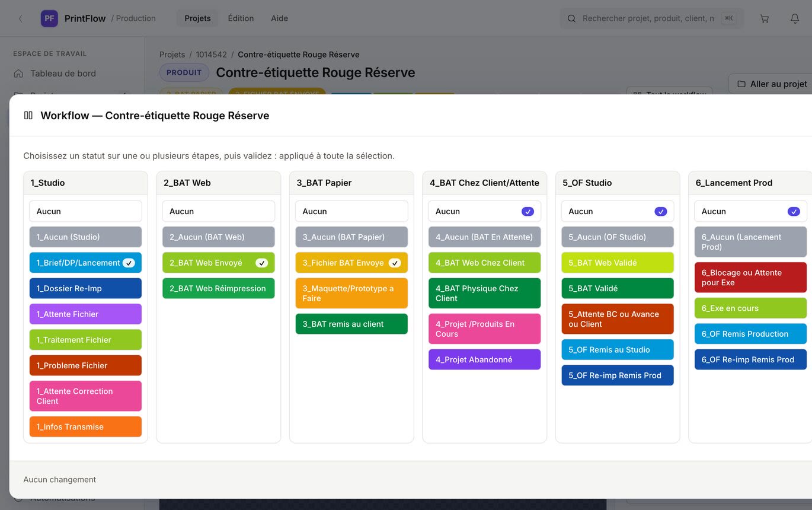812x510 pixels.
Task: Choose grey status 1_Aucun (Studio)
Action: [85, 237]
